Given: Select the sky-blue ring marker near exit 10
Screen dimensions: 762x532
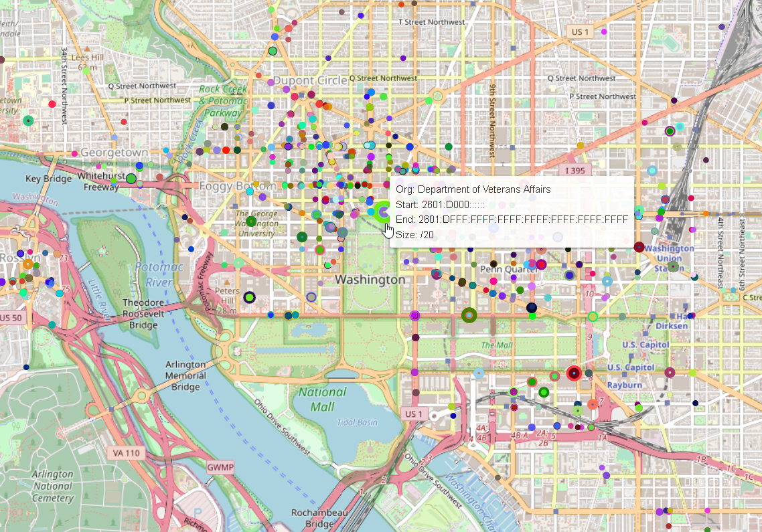Looking at the screenshot, I should click(x=607, y=281).
